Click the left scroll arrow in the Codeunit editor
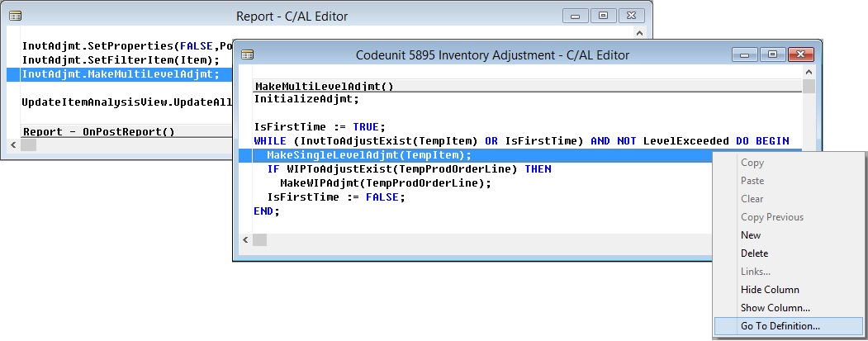The width and height of the screenshot is (868, 341). 246,240
